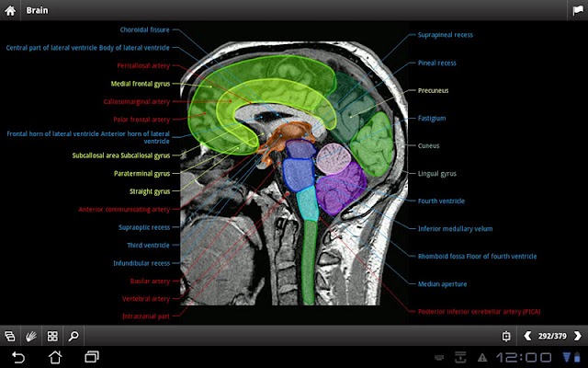The image size is (588, 368).
Task: Tap the 292/379 page counter
Action: tap(552, 336)
